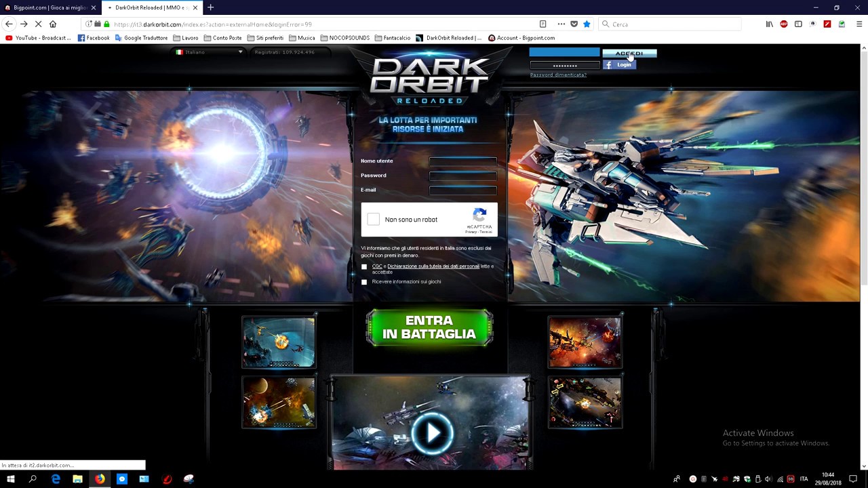Viewport: 868px width, 488px height.
Task: Open the bottom-right game screenshot thumbnail
Action: [585, 403]
